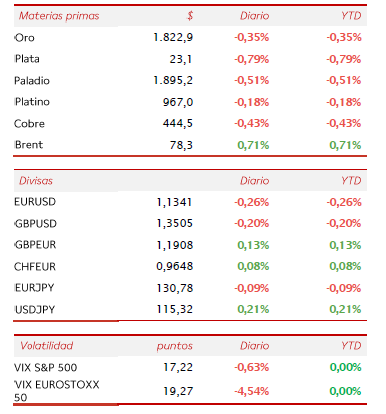This screenshot has height=414, width=386.
Task: Select the Cobre row label
Action: point(29,124)
